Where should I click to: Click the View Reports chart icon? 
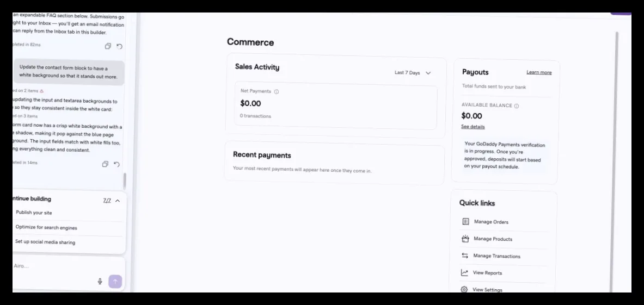pyautogui.click(x=464, y=272)
